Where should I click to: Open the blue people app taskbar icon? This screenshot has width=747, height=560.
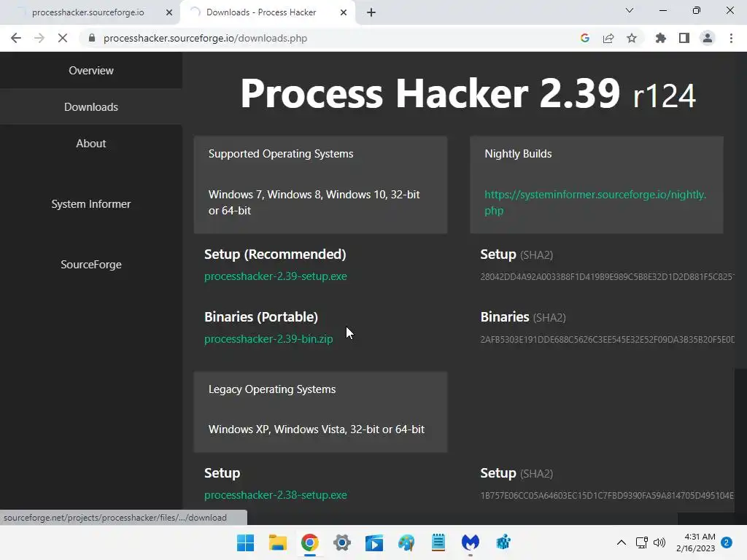(503, 542)
